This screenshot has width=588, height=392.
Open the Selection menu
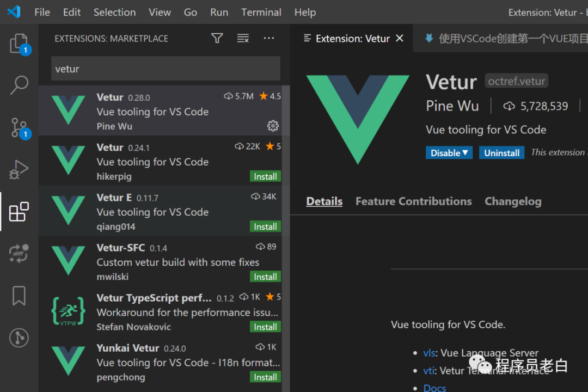coord(114,12)
